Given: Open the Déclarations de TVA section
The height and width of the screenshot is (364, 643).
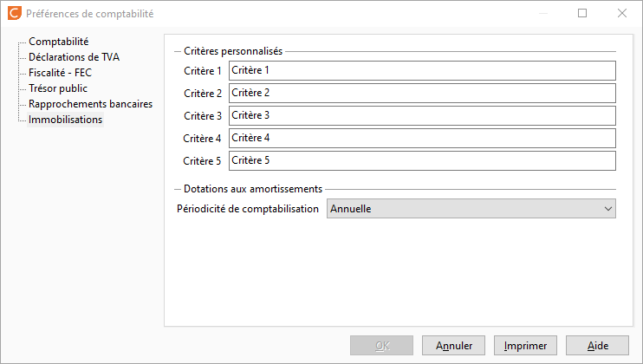Looking at the screenshot, I should point(74,57).
